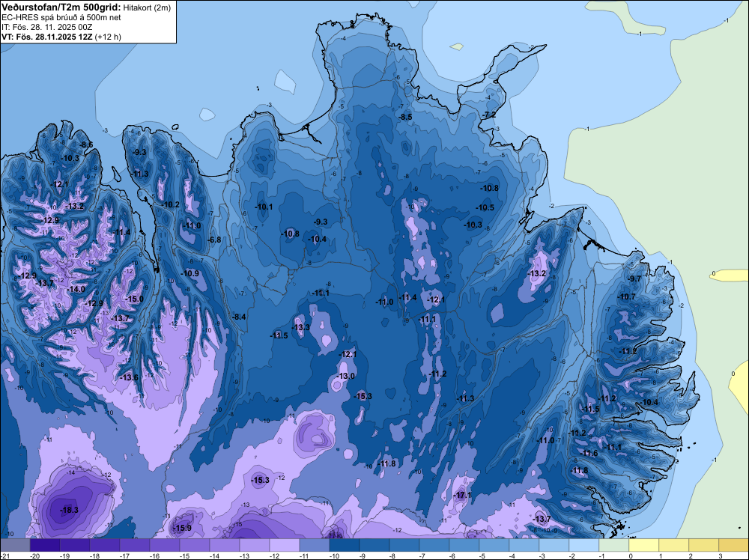Click the -13.0 temperature value
The image size is (749, 560).
click(345, 376)
